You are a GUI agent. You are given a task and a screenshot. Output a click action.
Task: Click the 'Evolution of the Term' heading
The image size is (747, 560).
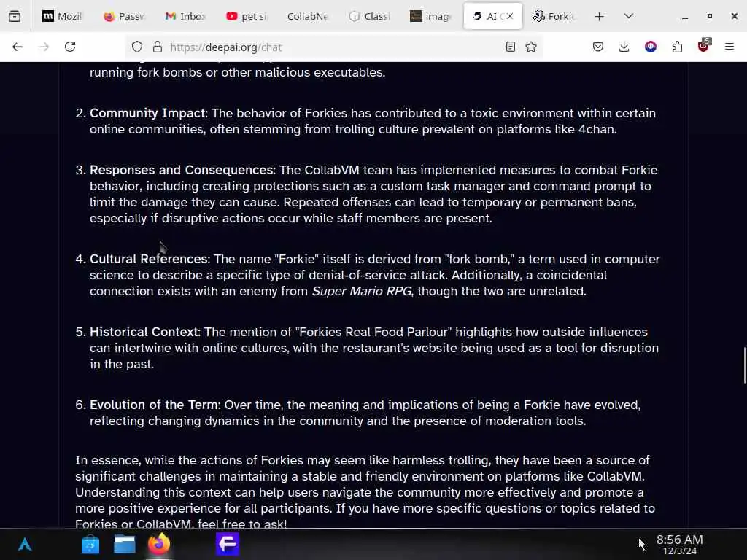point(155,405)
